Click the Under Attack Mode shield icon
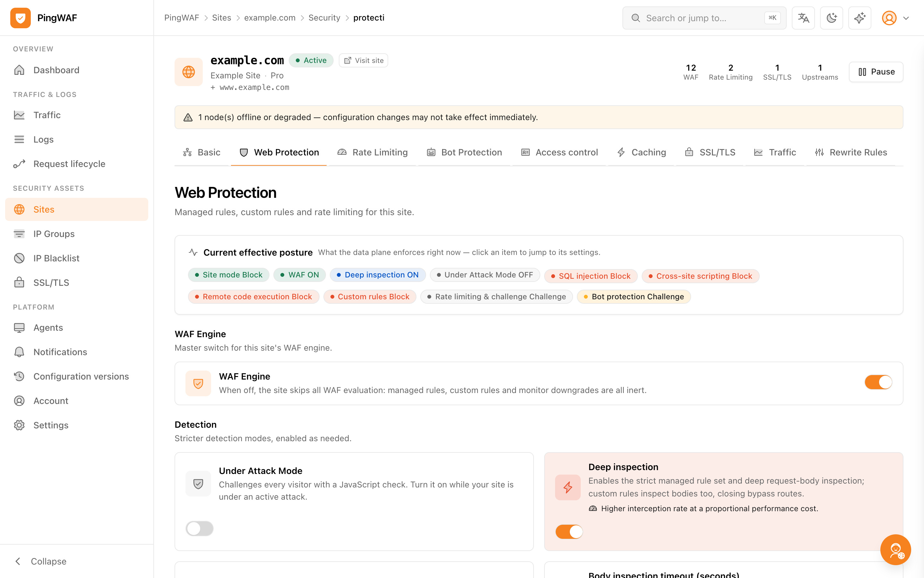The width and height of the screenshot is (924, 578). (198, 484)
